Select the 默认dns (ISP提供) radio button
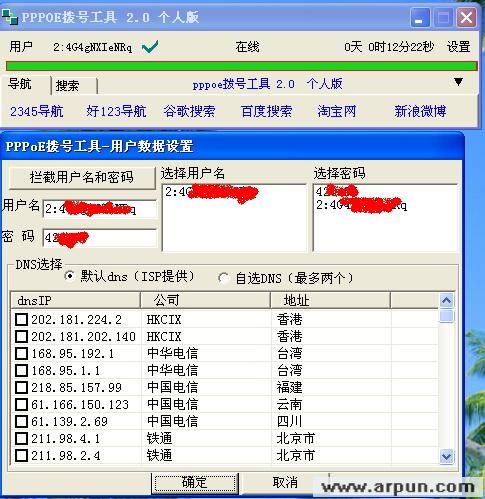Image resolution: width=485 pixels, height=499 pixels. [69, 276]
